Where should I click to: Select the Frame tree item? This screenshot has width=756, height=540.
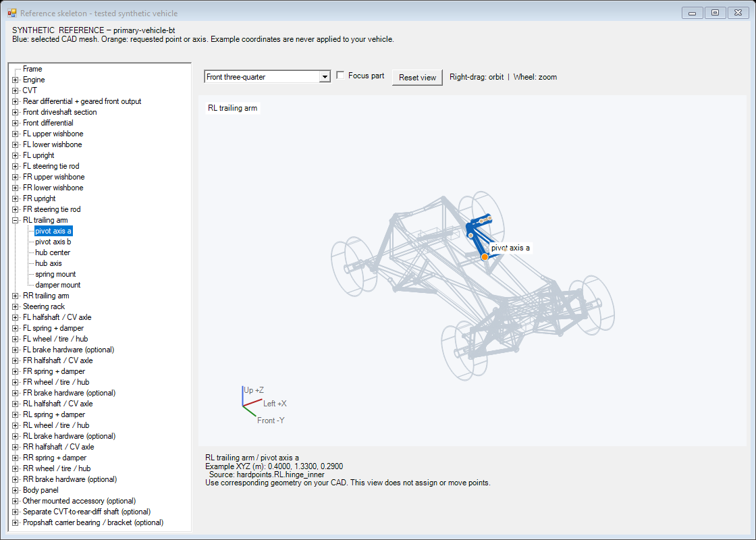[x=32, y=69]
